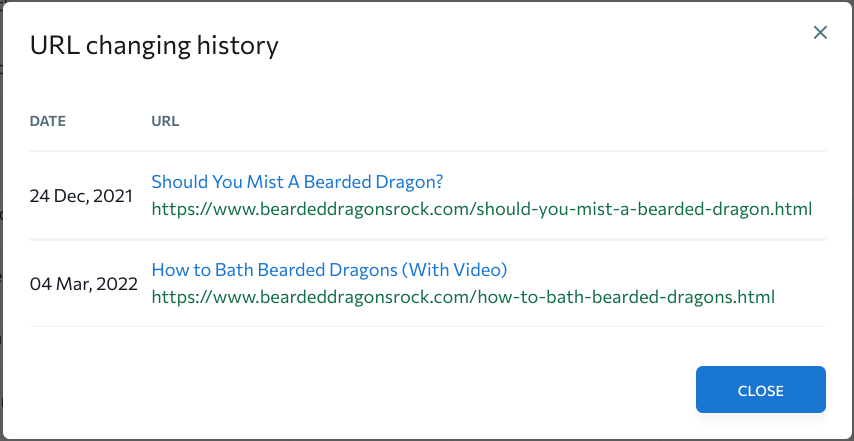
Task: Visit the how-to-bath-bearded-dragons.html URL
Action: [x=463, y=297]
